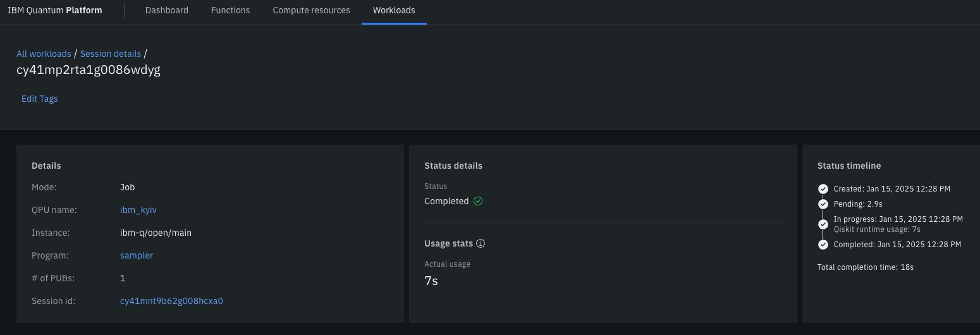Click the In progress timeline checkmark icon

click(x=823, y=224)
